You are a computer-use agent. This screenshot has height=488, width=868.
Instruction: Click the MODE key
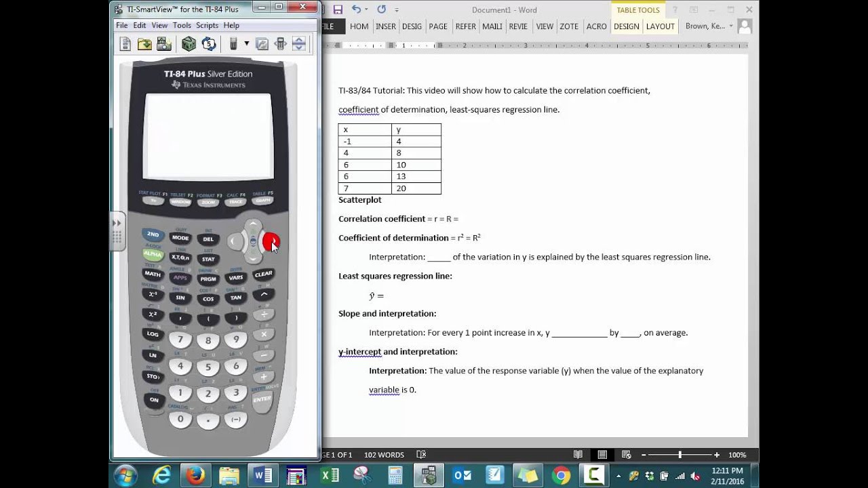pos(180,238)
